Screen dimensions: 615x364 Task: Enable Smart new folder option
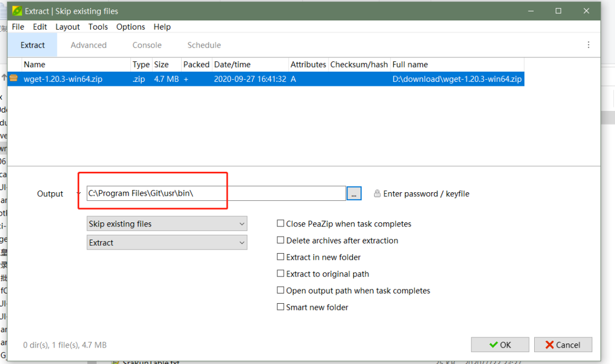coord(281,307)
